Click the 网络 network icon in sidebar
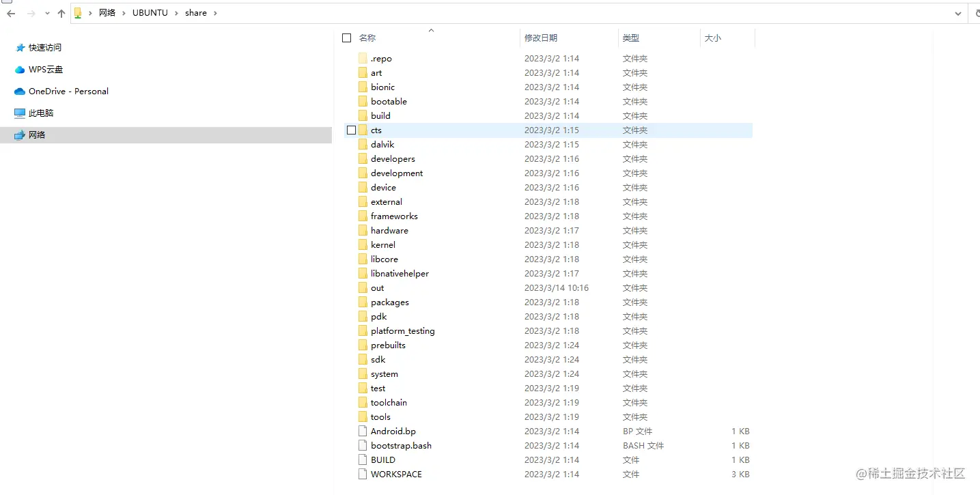Image resolution: width=980 pixels, height=495 pixels. point(20,135)
